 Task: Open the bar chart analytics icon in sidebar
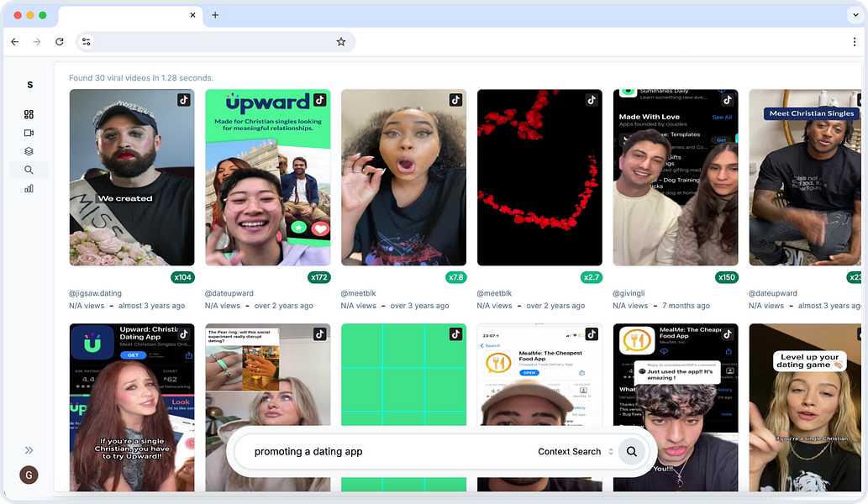29,189
